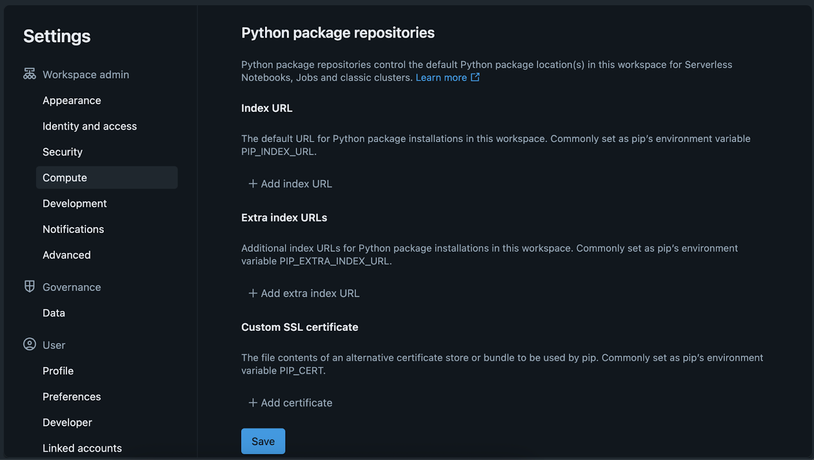The image size is (814, 460).
Task: Go to user Preferences
Action: click(71, 397)
